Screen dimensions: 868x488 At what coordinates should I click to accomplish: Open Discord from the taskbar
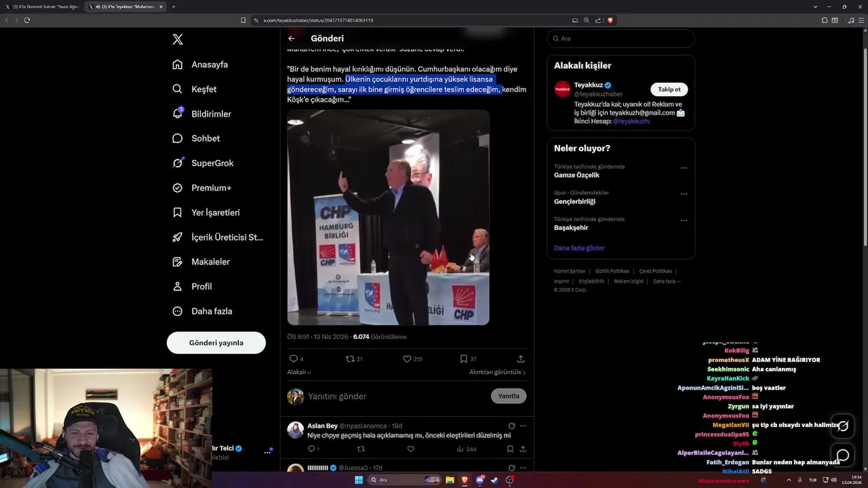pyautogui.click(x=479, y=480)
